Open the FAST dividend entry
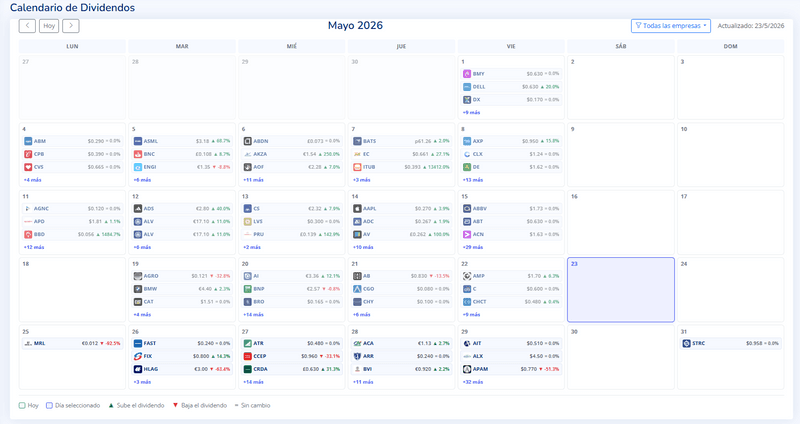 click(182, 343)
